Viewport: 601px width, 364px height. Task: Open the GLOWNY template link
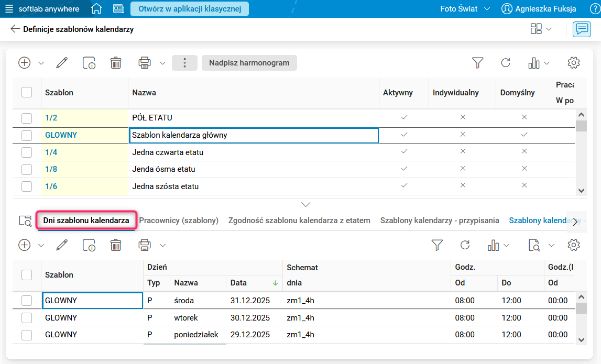point(61,135)
